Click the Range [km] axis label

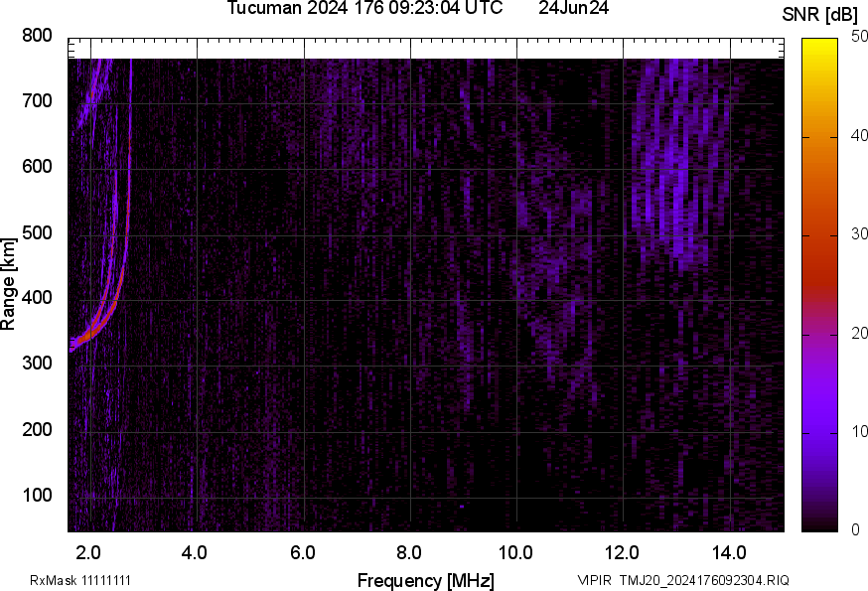click(x=9, y=290)
